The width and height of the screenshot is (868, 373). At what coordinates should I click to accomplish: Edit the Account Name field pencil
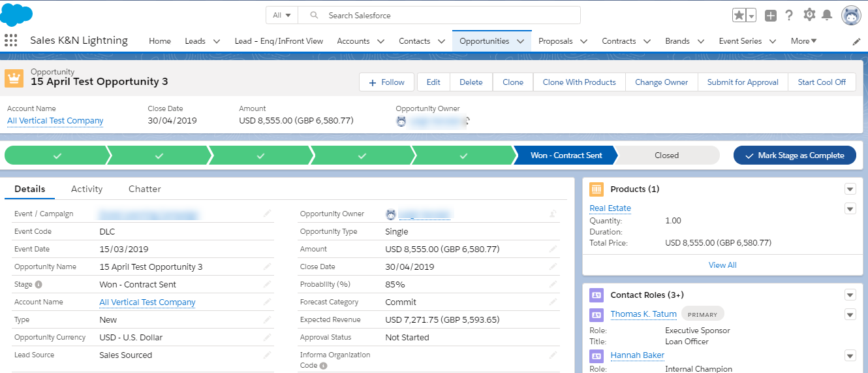(267, 302)
